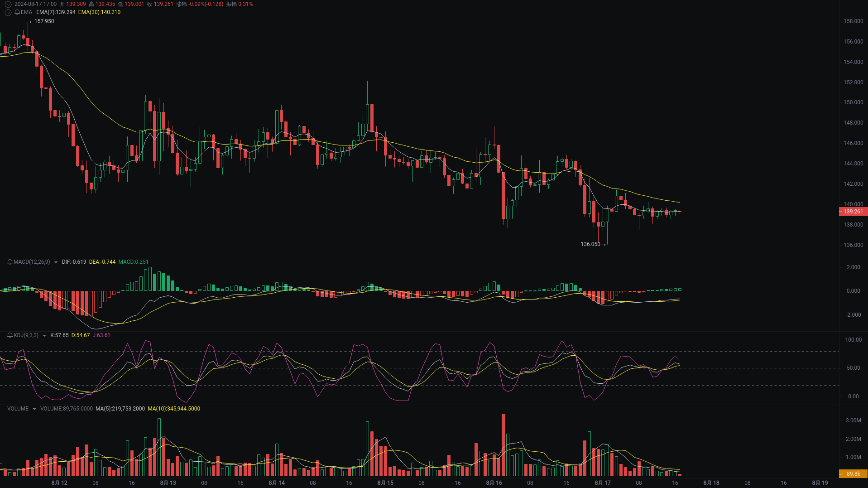Image resolution: width=868 pixels, height=488 pixels.
Task: Open the MACD indicator settings dropdown arrow
Action: pyautogui.click(x=56, y=262)
